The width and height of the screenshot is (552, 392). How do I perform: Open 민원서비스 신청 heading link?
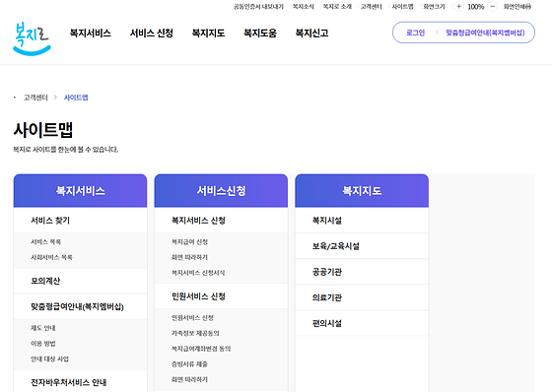(198, 296)
